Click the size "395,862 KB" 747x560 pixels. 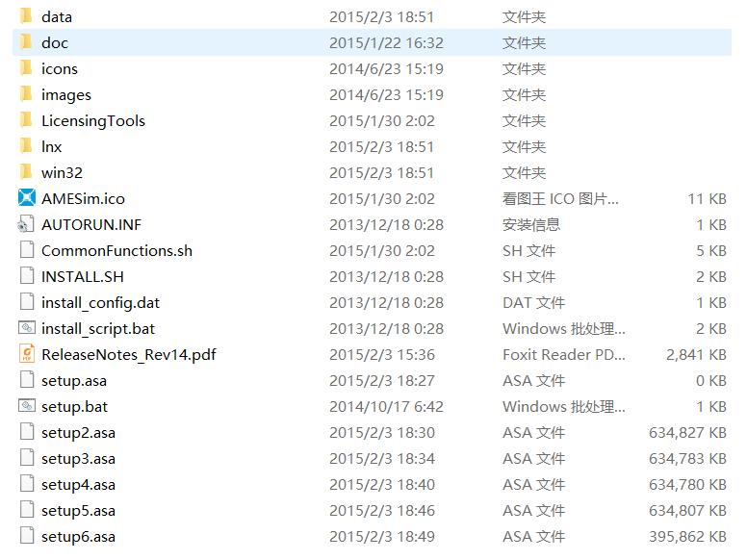[687, 536]
